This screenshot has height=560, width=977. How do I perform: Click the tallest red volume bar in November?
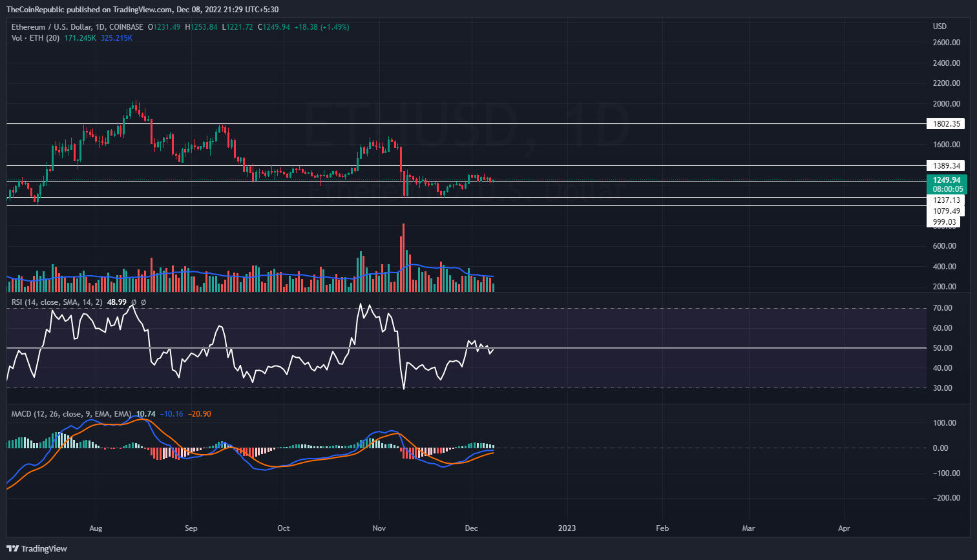coord(403,258)
